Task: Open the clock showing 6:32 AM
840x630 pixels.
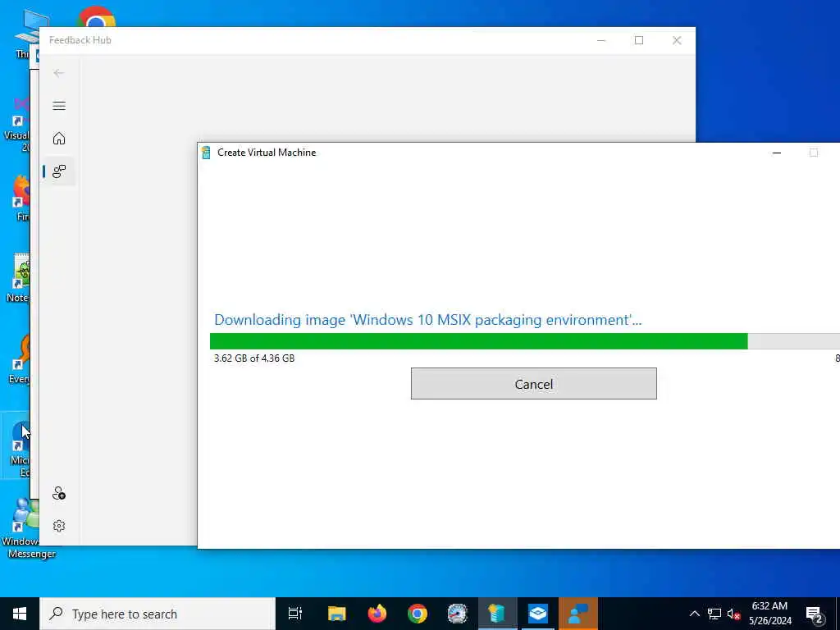Action: tap(769, 614)
